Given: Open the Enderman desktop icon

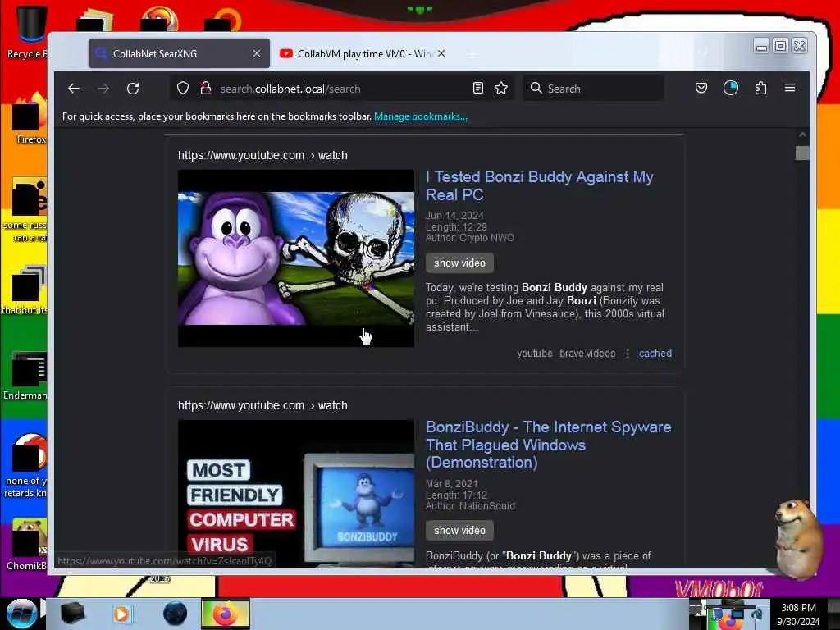Looking at the screenshot, I should point(25,376).
